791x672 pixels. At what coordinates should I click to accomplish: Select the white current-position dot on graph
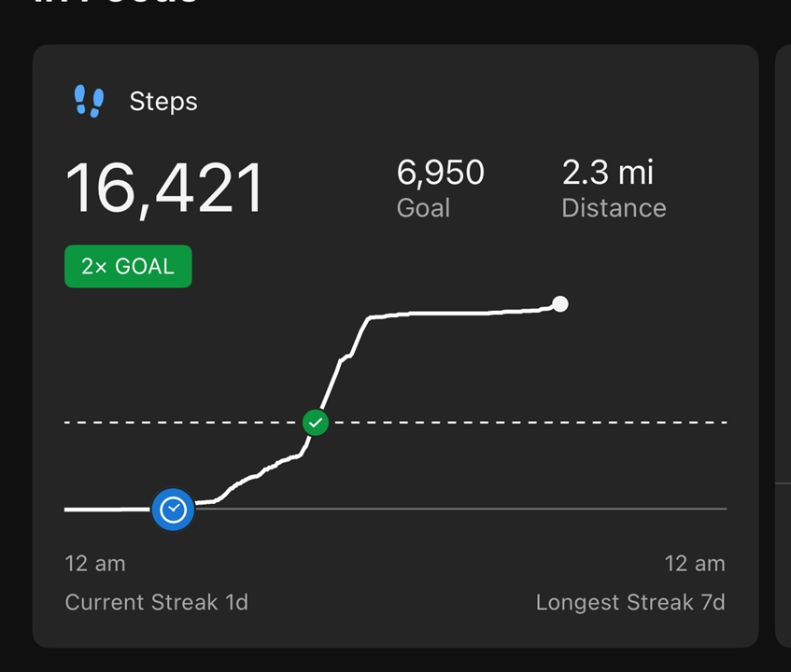tap(560, 304)
